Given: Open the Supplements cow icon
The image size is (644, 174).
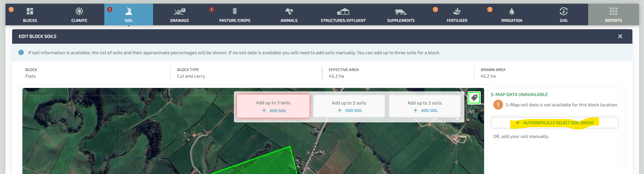Looking at the screenshot, I should 401,12.
